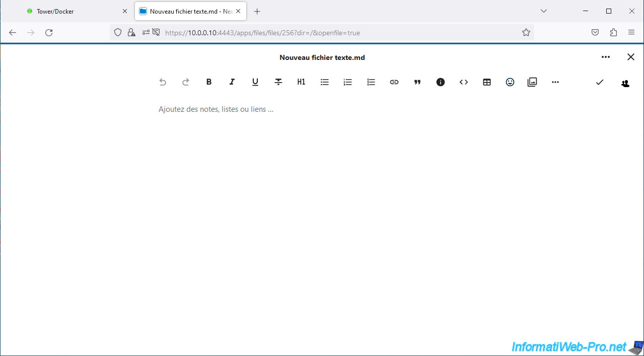Screen dimensions: 644x356
Task: Expand remaining toolbar actions menu
Action: coord(555,82)
